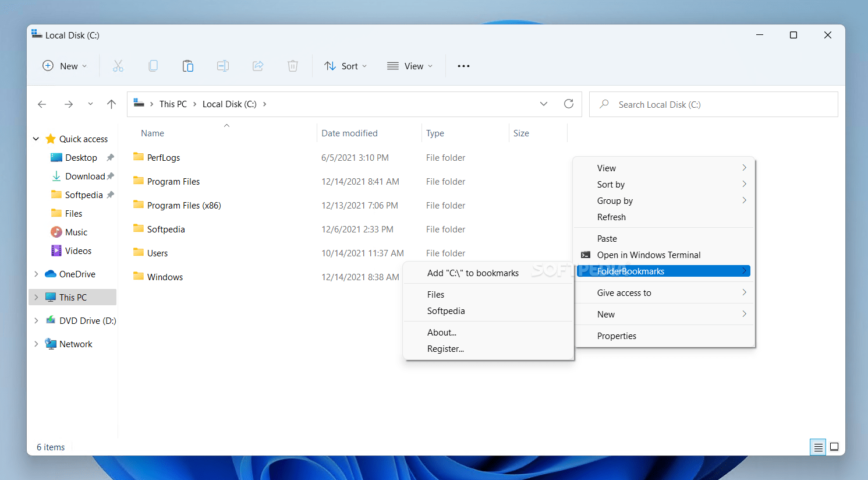
Task: Switch to details view in the status bar
Action: (817, 447)
